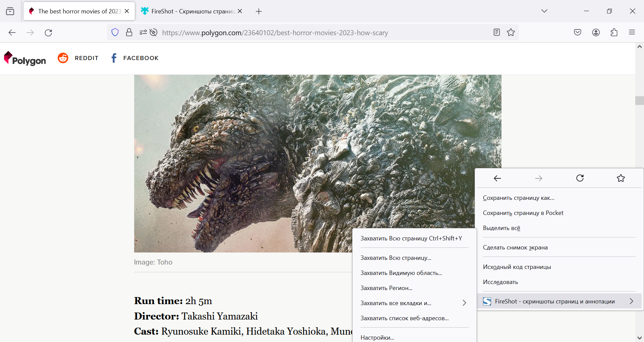Save page to Pocket via toolbar icon
This screenshot has width=644, height=342.
click(578, 32)
